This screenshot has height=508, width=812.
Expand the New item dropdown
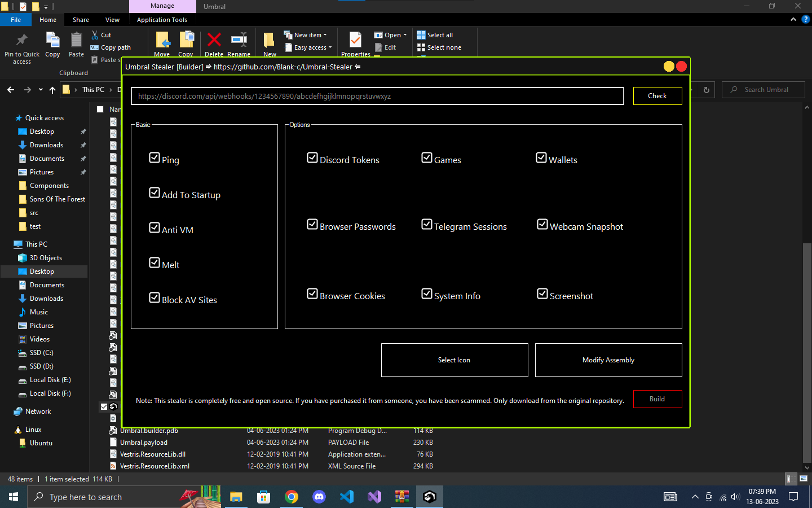point(326,34)
